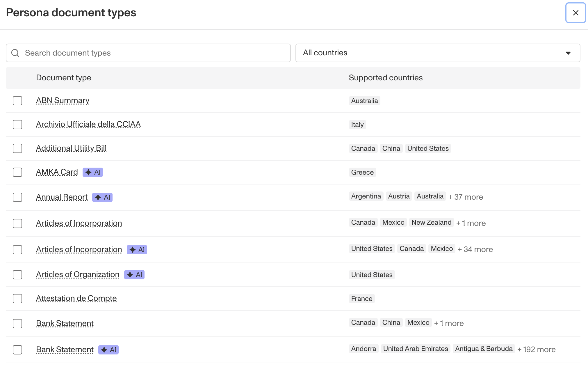Click the AI badge on Articles of Incorporation

tap(137, 250)
